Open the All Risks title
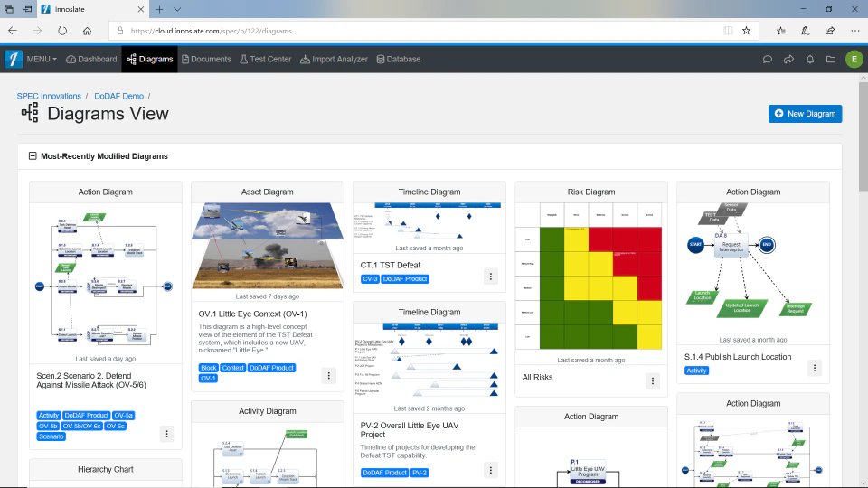 pos(537,378)
